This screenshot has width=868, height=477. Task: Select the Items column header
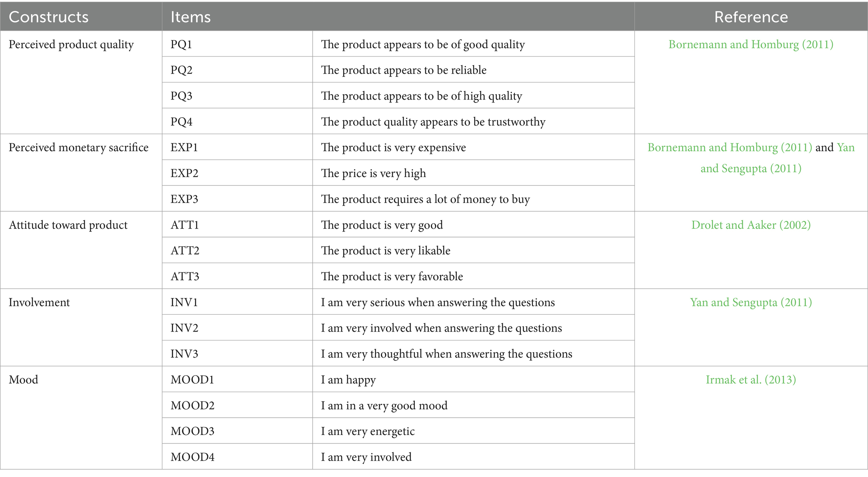(x=398, y=17)
